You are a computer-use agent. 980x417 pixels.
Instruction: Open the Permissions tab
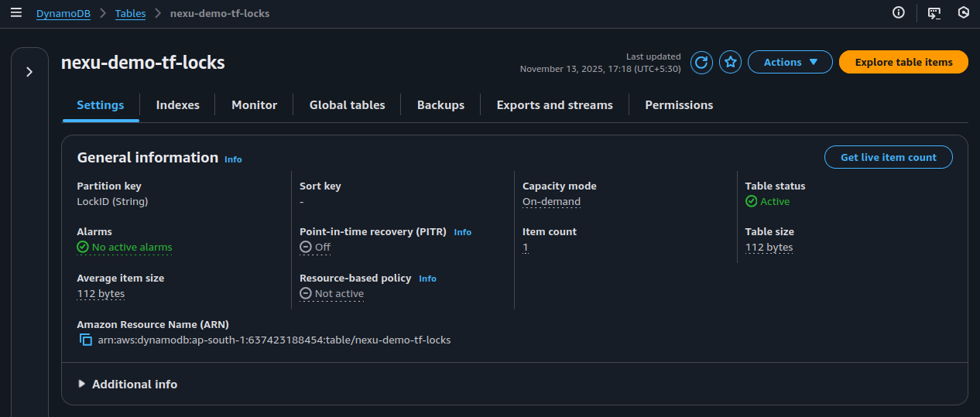coord(679,105)
